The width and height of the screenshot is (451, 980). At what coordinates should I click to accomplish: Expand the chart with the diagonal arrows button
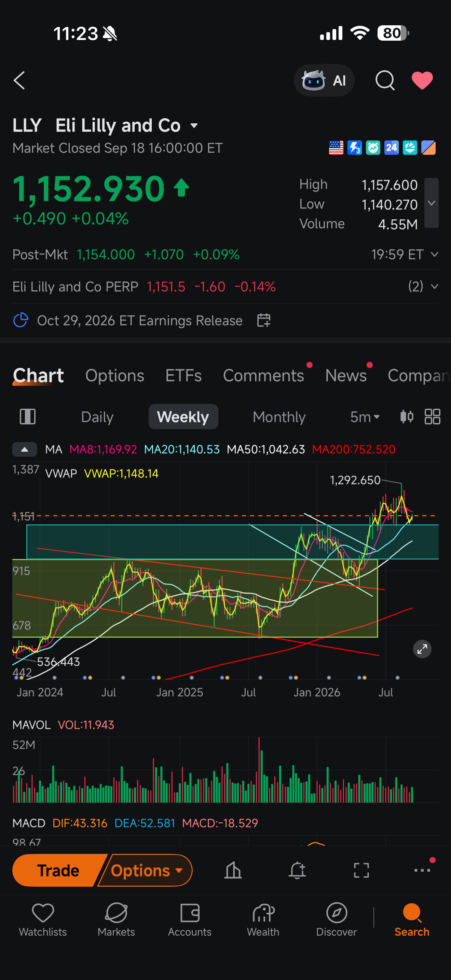click(422, 649)
